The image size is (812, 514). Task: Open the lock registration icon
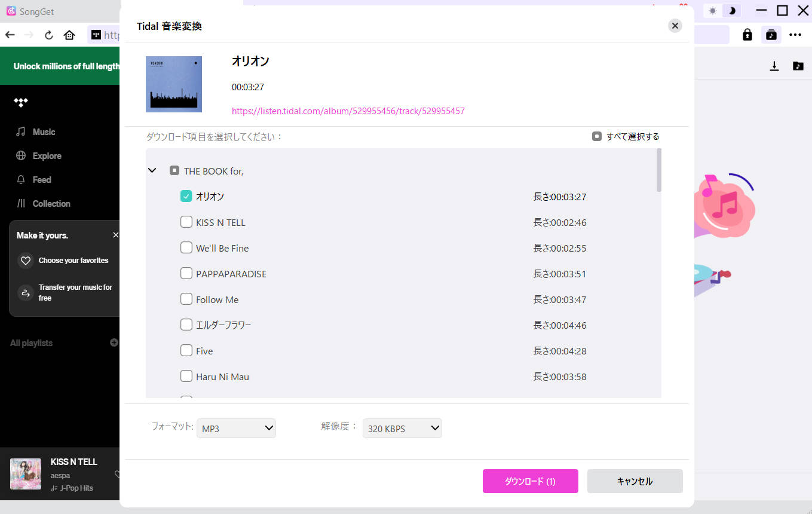(747, 35)
